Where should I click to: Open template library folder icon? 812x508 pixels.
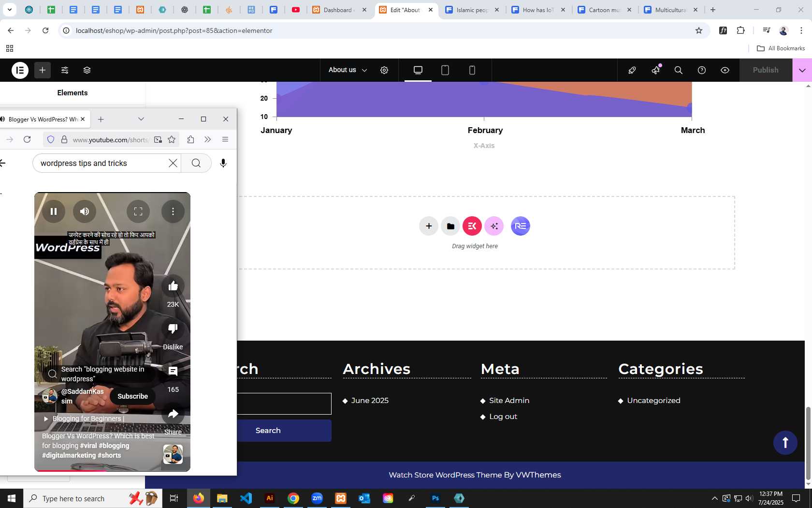click(x=450, y=226)
